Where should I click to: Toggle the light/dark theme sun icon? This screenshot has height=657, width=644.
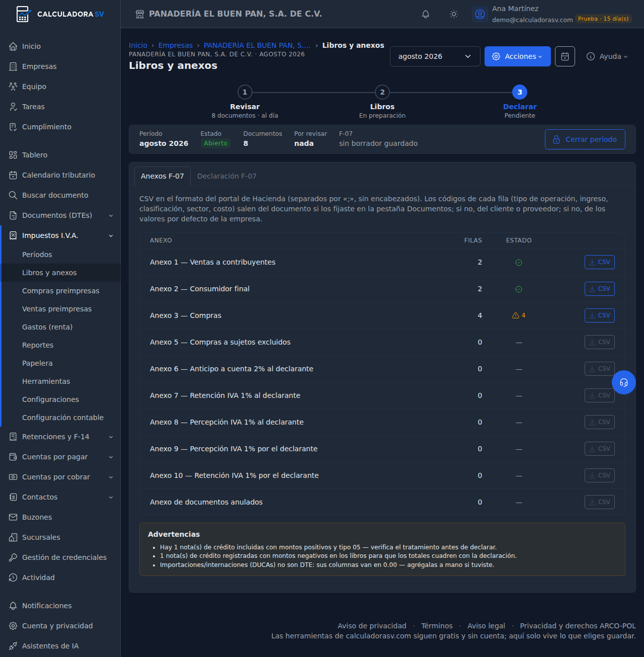pyautogui.click(x=454, y=14)
